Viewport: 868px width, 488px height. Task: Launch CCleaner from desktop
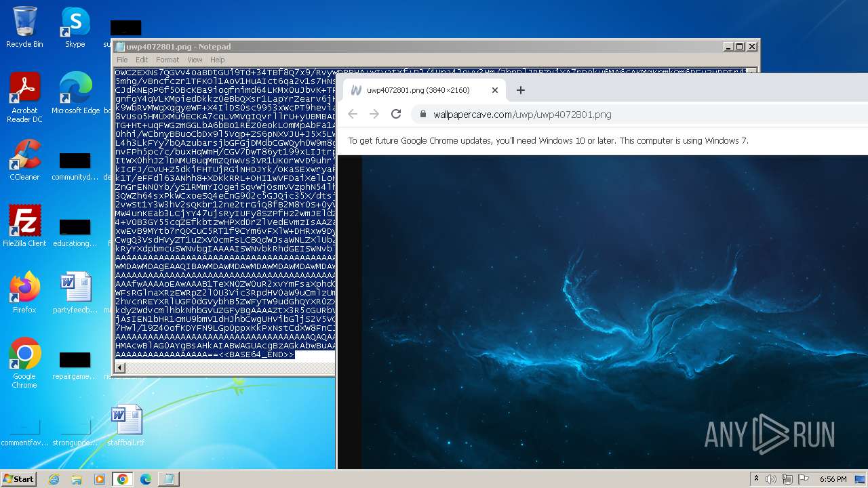point(24,160)
